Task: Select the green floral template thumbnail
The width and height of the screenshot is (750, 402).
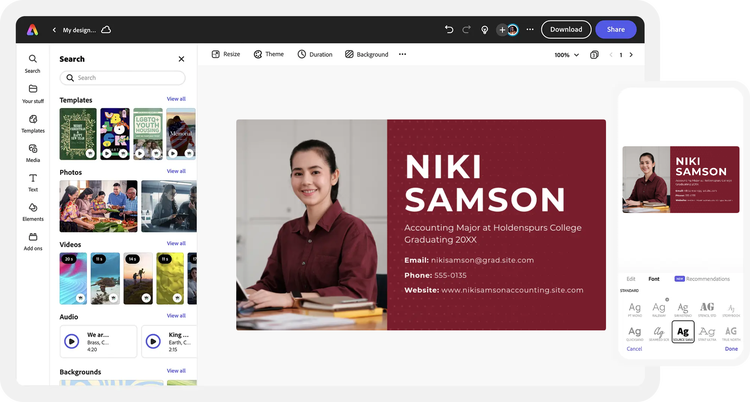Action: tap(78, 134)
